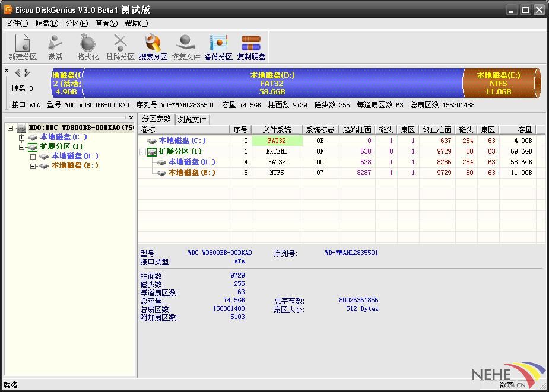Select the 格式化 (format) toolbar icon

coord(88,47)
